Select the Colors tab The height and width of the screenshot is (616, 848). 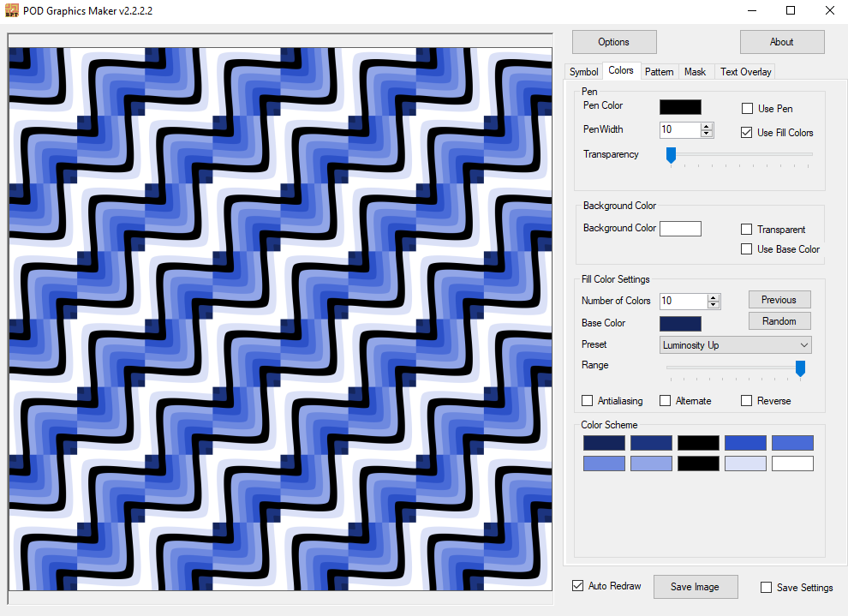621,71
